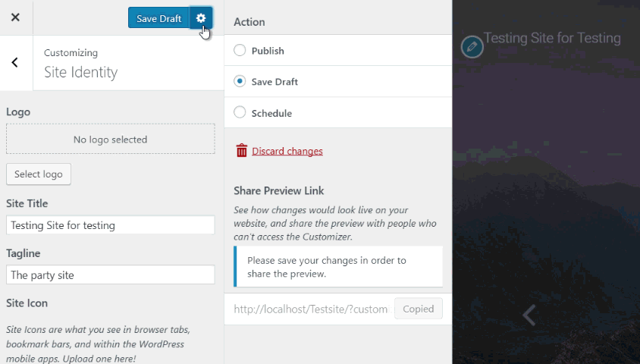Click the Share Preview Link heading
Image resolution: width=640 pixels, height=364 pixels.
click(x=279, y=190)
